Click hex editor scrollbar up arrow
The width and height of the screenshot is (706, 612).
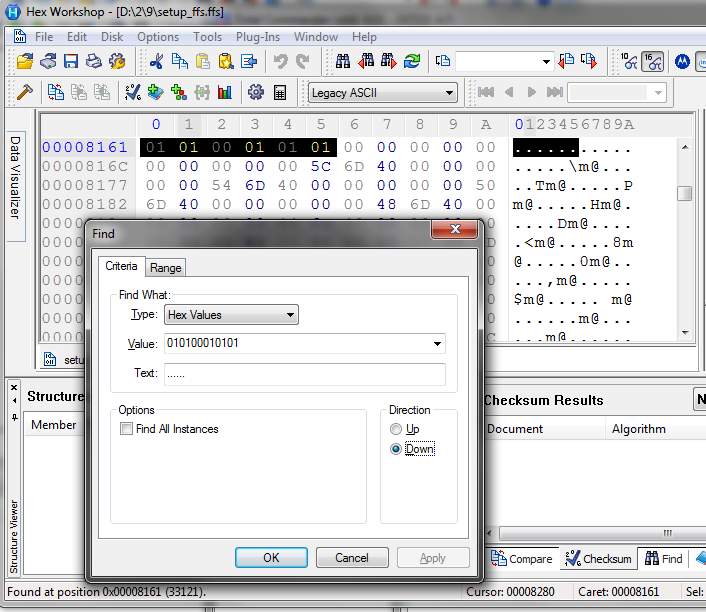(685, 147)
